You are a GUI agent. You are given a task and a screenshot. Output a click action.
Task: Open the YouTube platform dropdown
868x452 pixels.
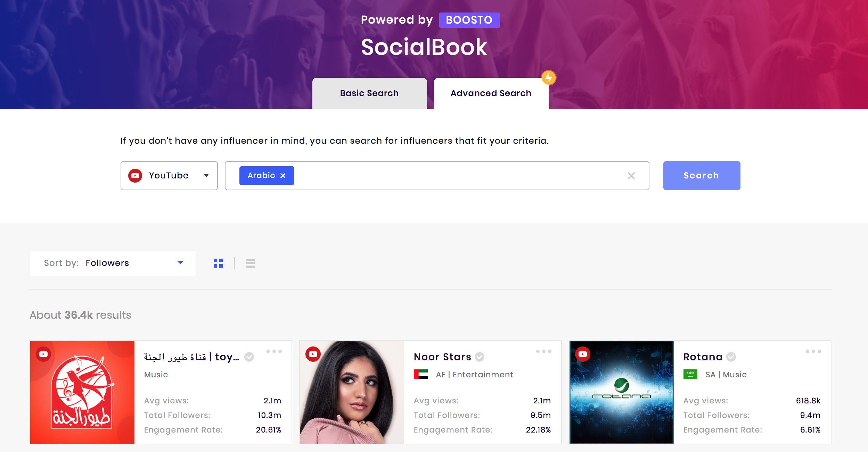click(x=169, y=176)
